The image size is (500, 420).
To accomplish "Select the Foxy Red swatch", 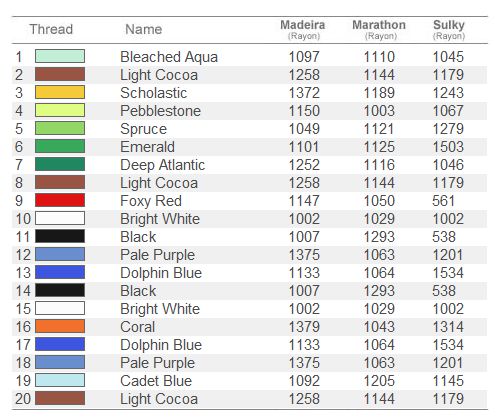I will click(60, 200).
